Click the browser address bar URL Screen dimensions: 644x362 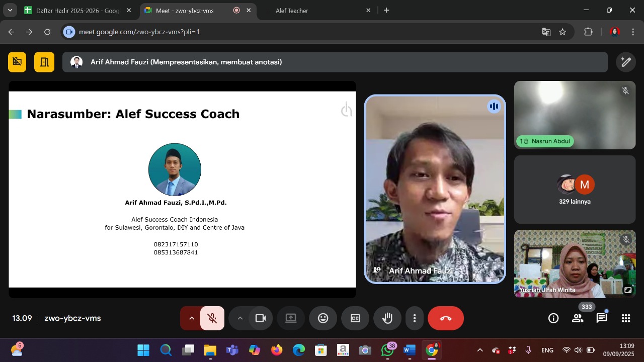coord(302,32)
